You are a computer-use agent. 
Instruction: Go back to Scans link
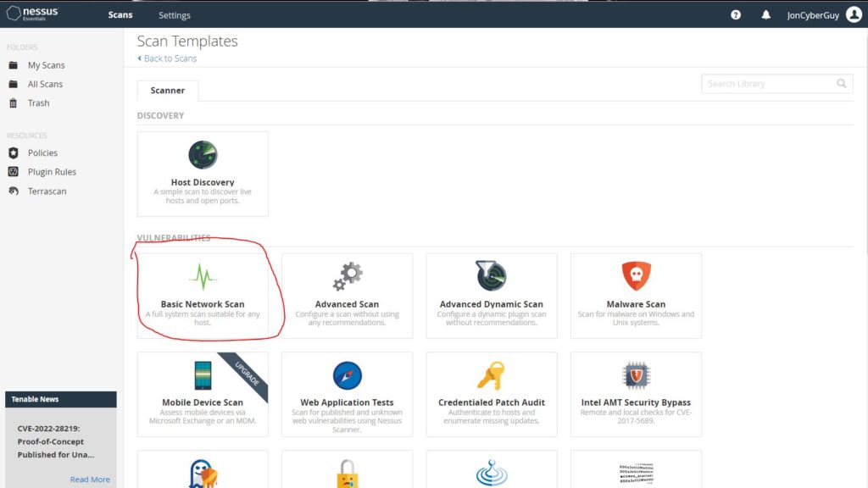click(x=167, y=58)
